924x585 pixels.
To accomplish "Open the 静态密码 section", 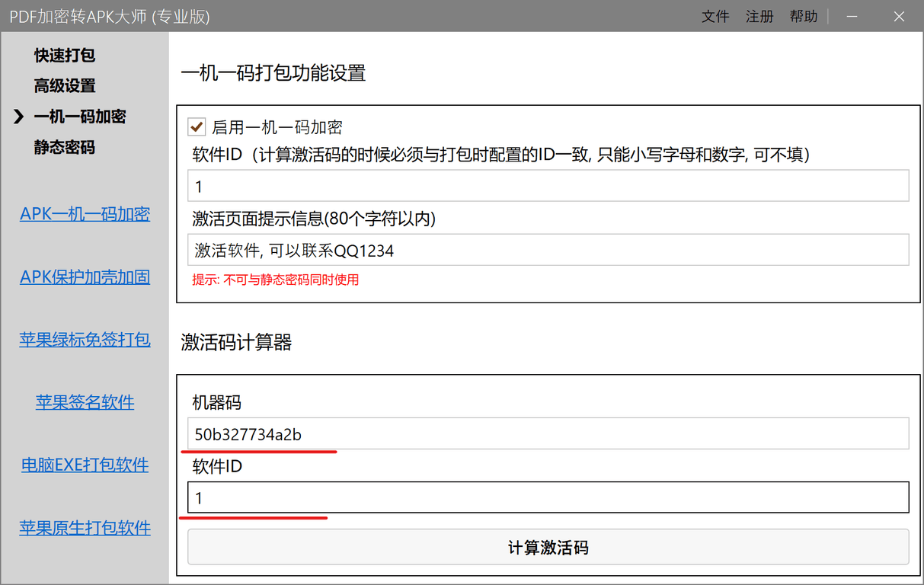I will pos(64,147).
